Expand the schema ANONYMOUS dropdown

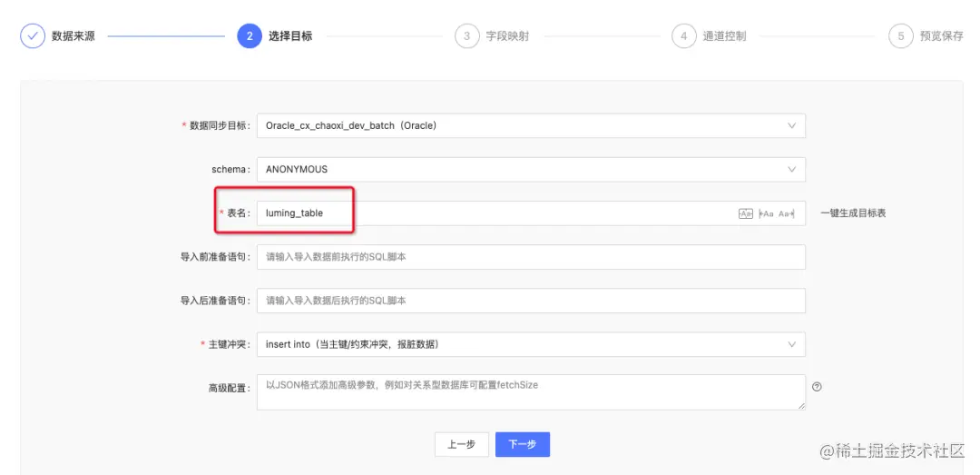(531, 169)
